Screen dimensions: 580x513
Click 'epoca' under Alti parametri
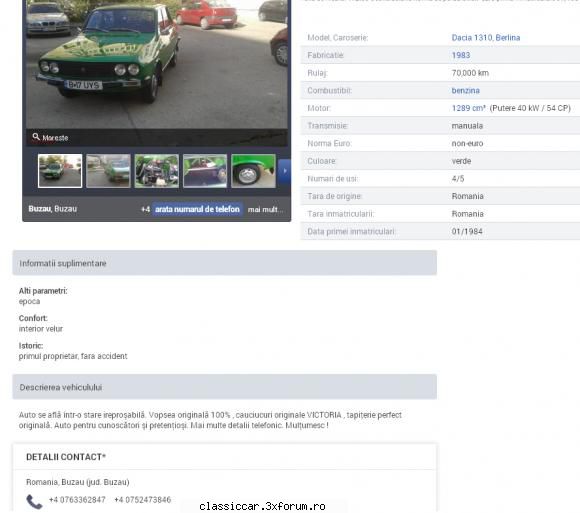(x=29, y=302)
